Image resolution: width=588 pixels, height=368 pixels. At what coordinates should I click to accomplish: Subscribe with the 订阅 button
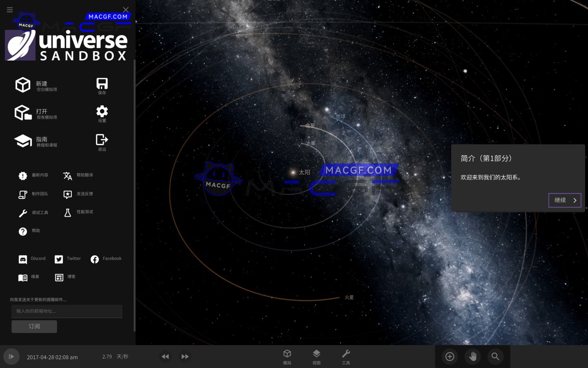coord(34,326)
